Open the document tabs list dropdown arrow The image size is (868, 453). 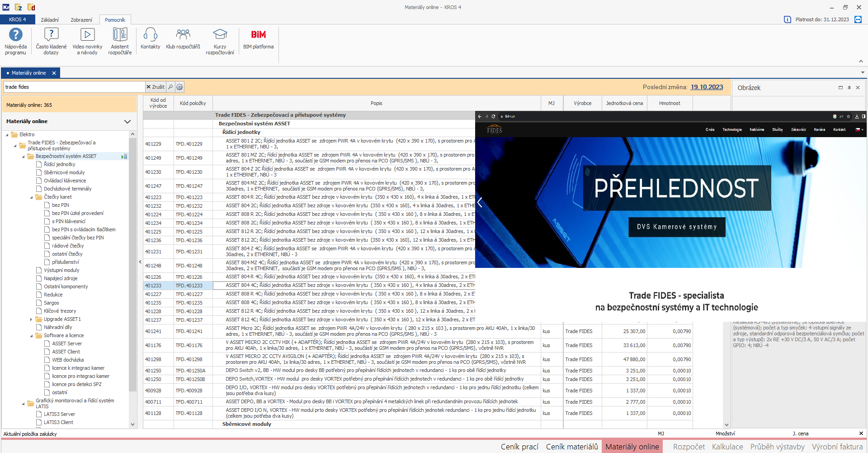[863, 72]
